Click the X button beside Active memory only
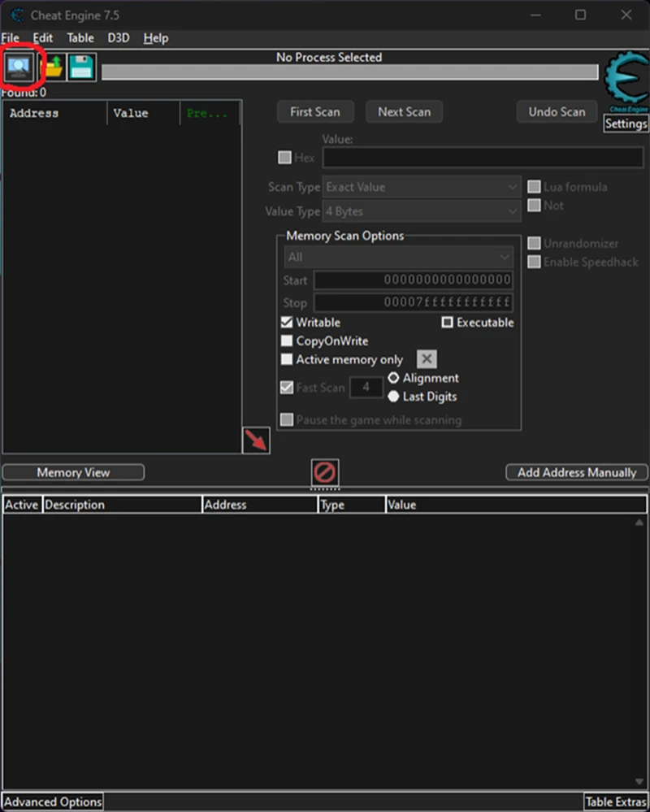The height and width of the screenshot is (812, 650). click(427, 359)
